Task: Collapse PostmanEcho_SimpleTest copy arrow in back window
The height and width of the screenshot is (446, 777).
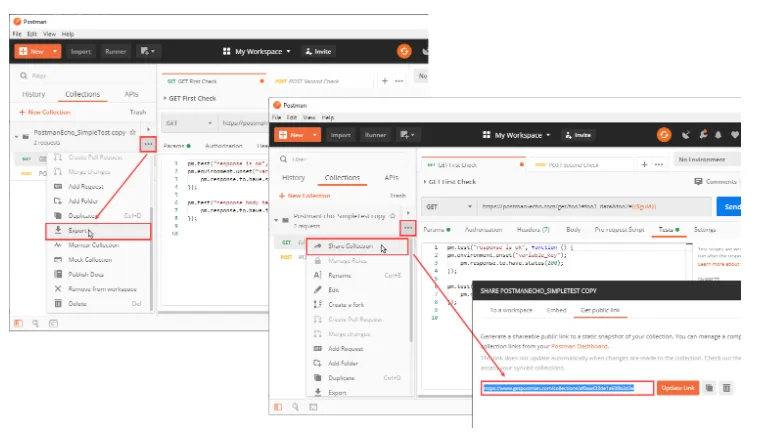Action: pyautogui.click(x=16, y=136)
